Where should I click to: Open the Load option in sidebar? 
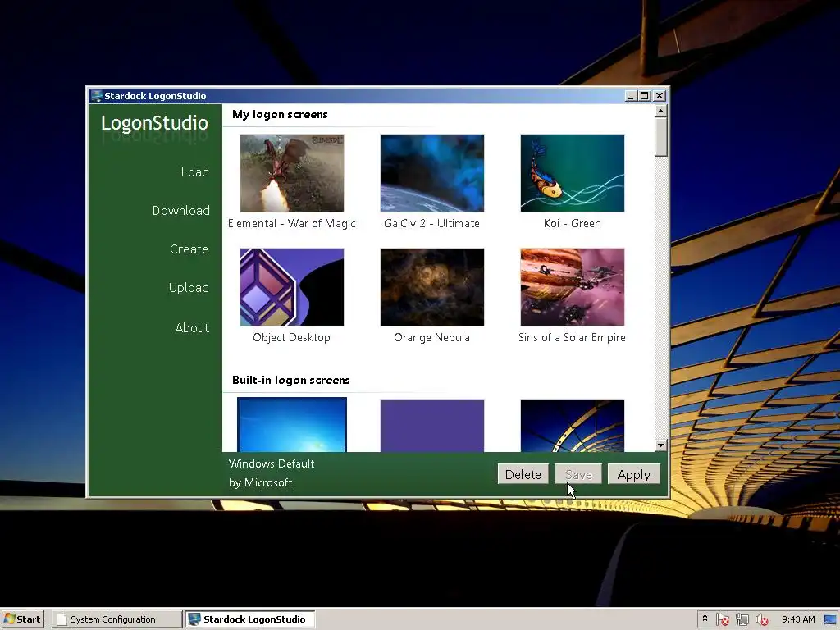(194, 172)
